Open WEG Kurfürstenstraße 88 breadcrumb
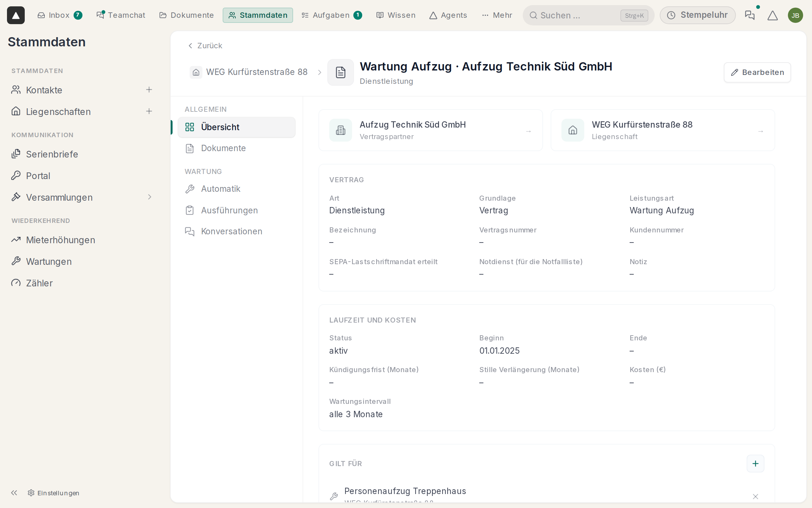 pyautogui.click(x=249, y=72)
